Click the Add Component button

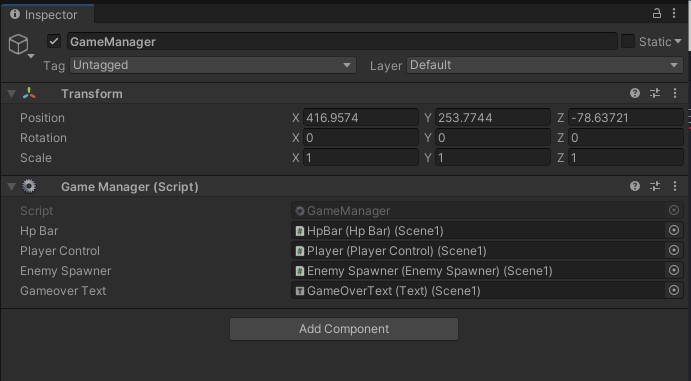tap(344, 329)
